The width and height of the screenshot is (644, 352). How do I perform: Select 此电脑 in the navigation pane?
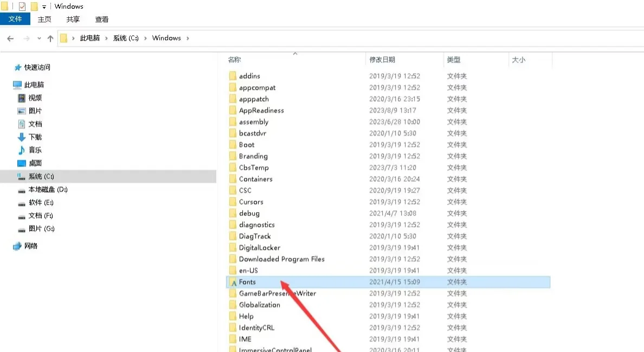pos(34,85)
